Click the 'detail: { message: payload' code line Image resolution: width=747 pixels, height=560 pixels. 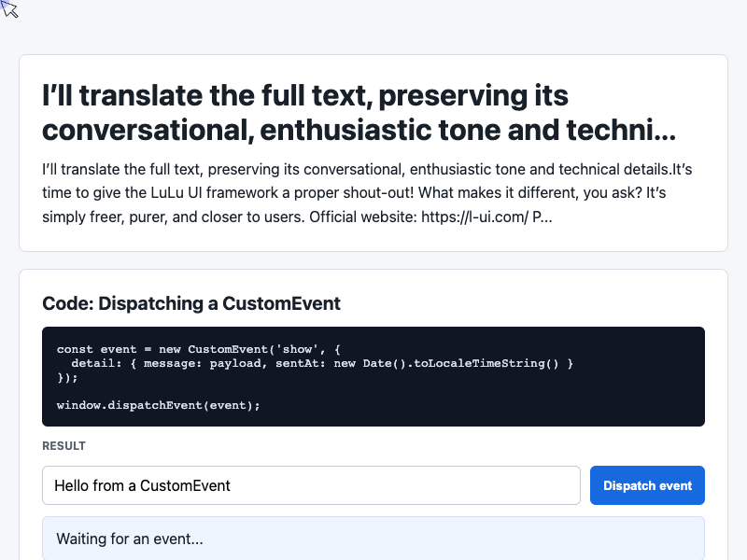322,363
